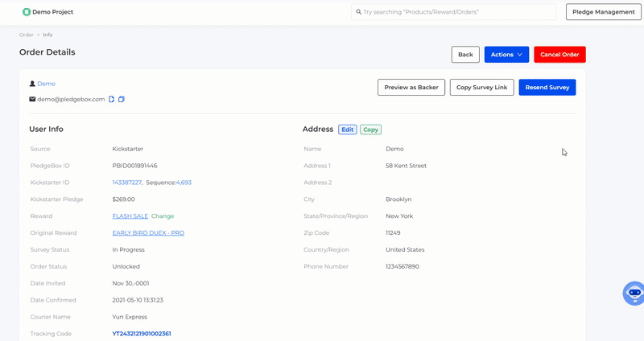Viewport: 644px width, 341px height.
Task: Open the chatbot assistant icon
Action: [634, 293]
